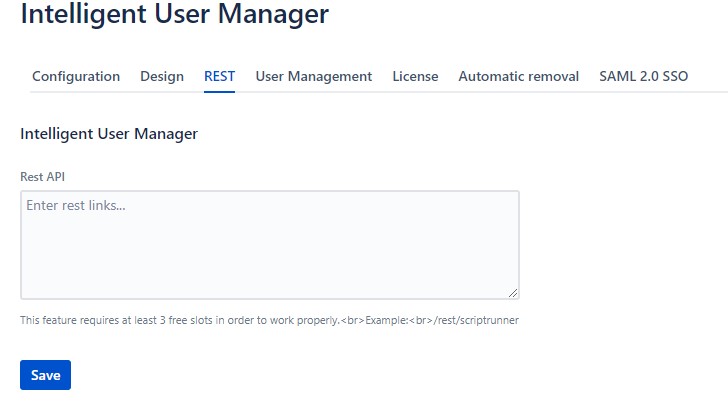Viewport: 728px width, 411px height.
Task: Click the 'Intelligent User Manager' section heading
Action: pos(109,133)
